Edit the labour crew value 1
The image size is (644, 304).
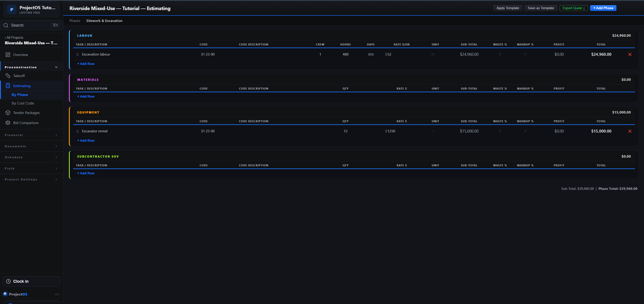320,55
